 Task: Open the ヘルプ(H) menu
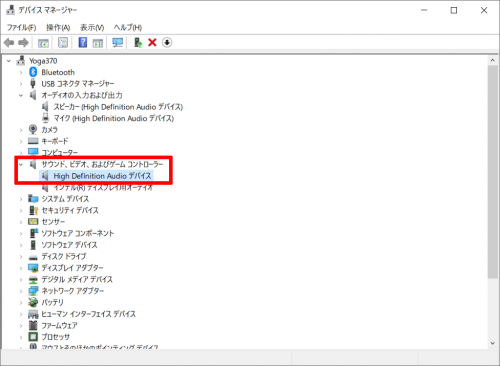tap(128, 27)
